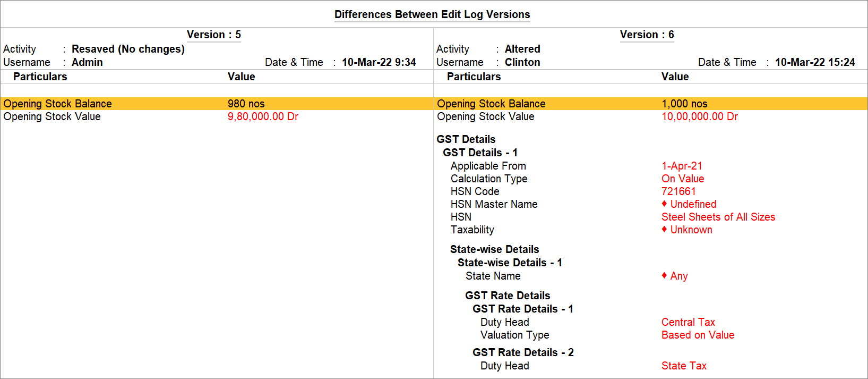Click the State-wise Details heading
The image size is (868, 379).
(495, 249)
